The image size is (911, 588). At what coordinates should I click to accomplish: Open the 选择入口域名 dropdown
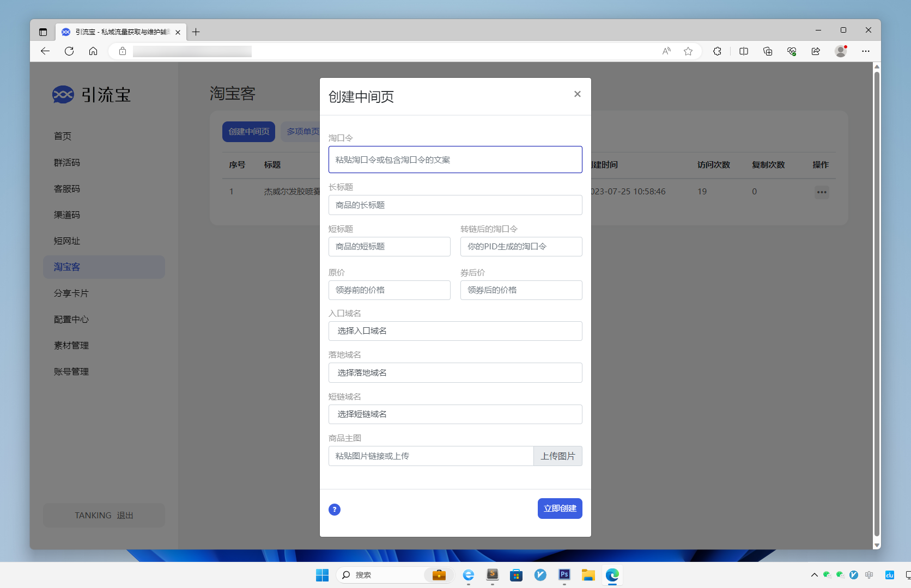[x=456, y=330]
